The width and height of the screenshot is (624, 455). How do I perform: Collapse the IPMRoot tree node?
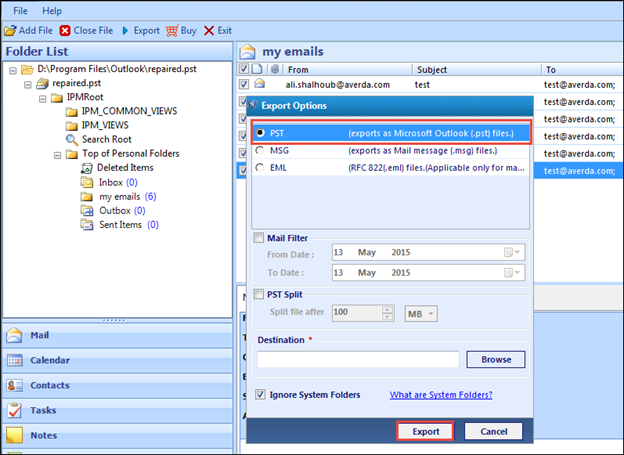(x=43, y=99)
